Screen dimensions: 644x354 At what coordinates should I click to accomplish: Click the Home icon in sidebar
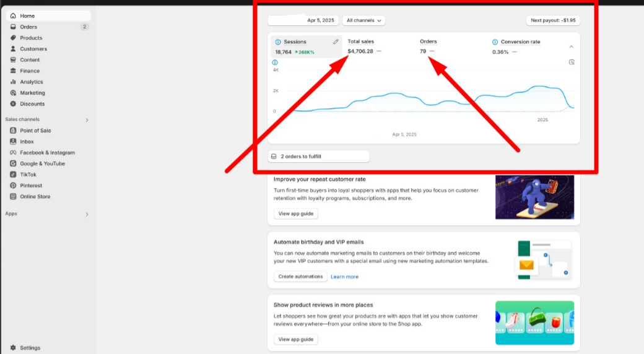coord(13,15)
